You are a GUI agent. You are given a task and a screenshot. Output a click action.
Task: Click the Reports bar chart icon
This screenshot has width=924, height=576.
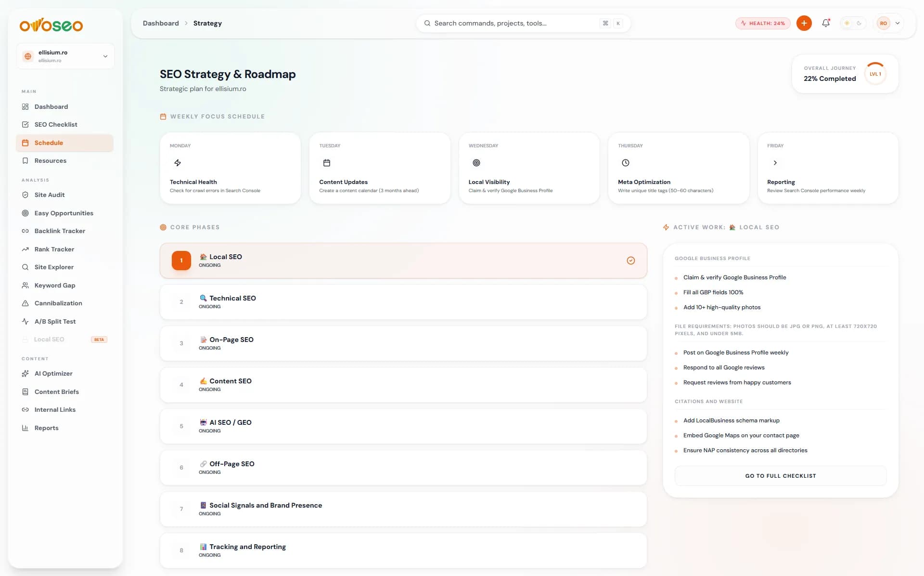click(25, 428)
